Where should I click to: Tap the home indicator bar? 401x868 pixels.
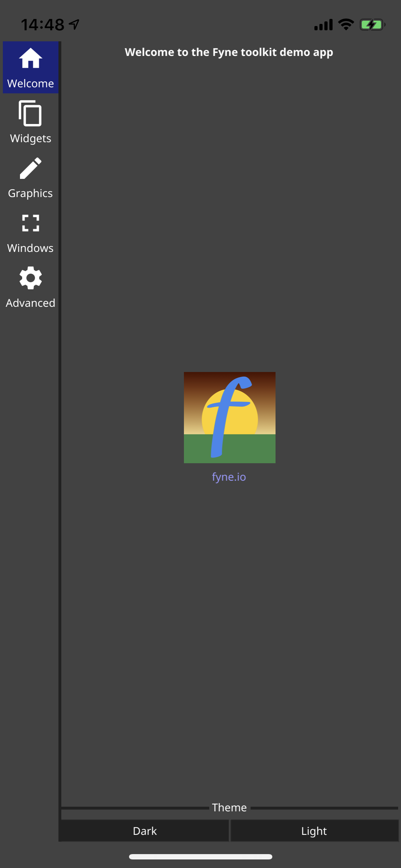(x=201, y=857)
